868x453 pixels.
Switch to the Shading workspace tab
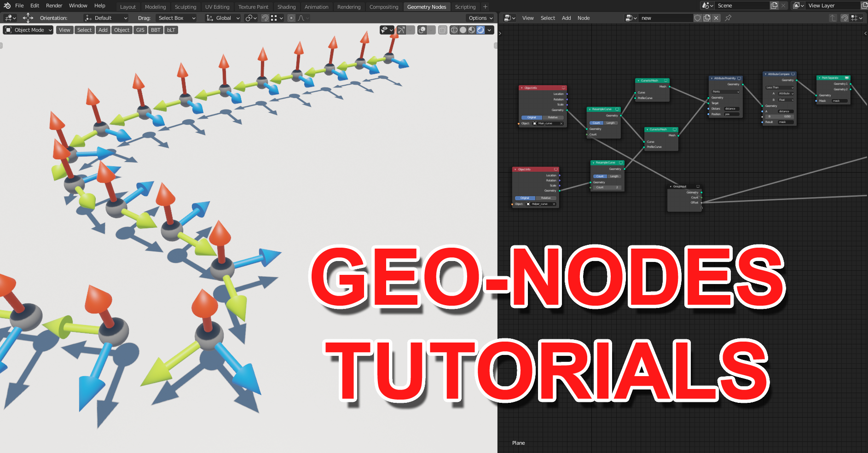[x=286, y=7]
